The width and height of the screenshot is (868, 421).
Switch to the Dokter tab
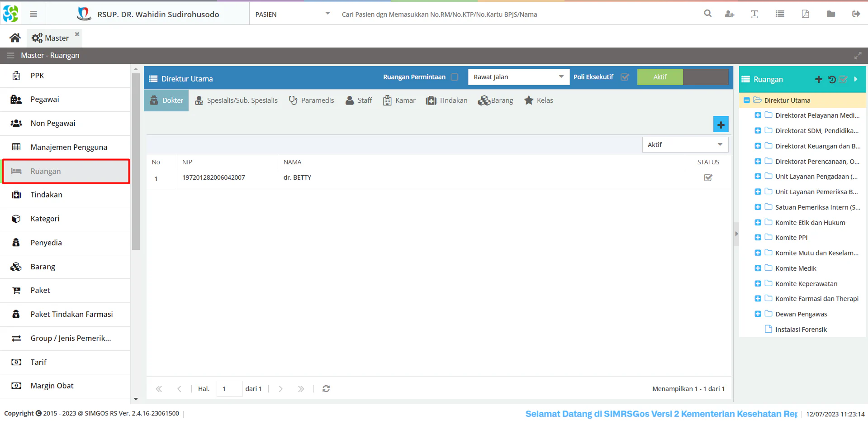click(x=166, y=100)
